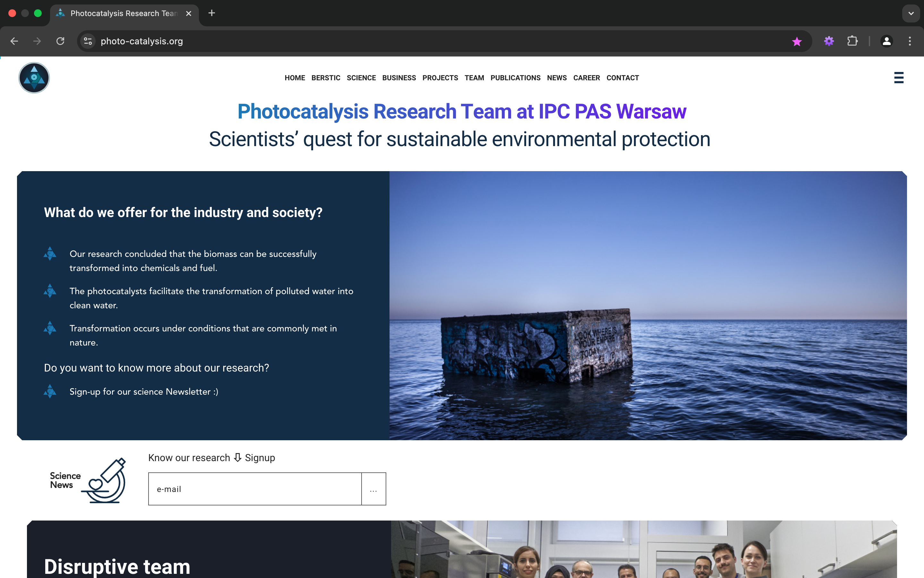Image resolution: width=924 pixels, height=578 pixels.
Task: Select the Photocatalysis Research Team browser tab
Action: pyautogui.click(x=124, y=13)
